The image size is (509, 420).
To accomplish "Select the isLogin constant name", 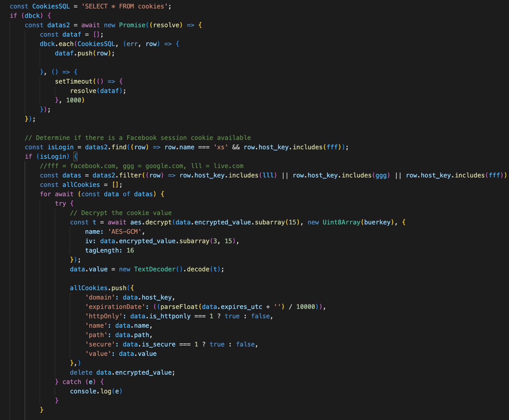I will pyautogui.click(x=60, y=147).
